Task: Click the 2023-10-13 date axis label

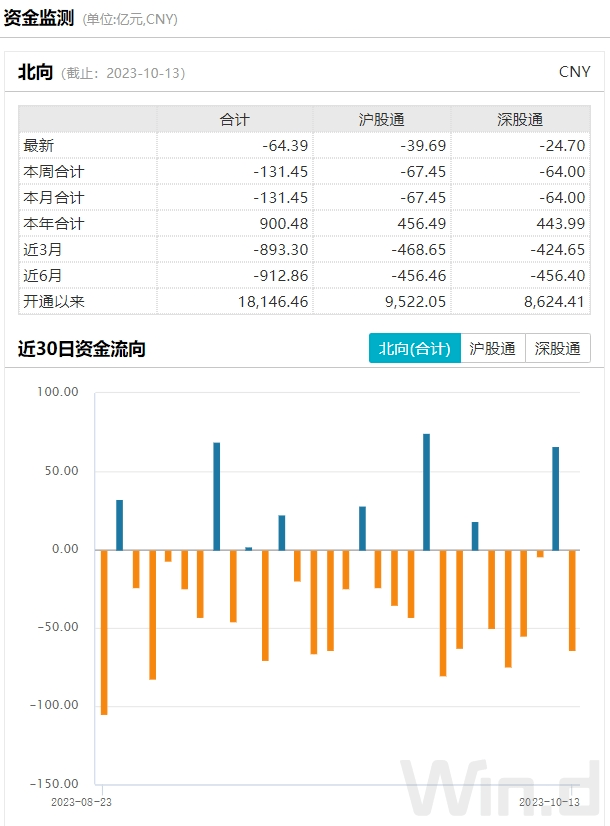Action: pos(548,801)
